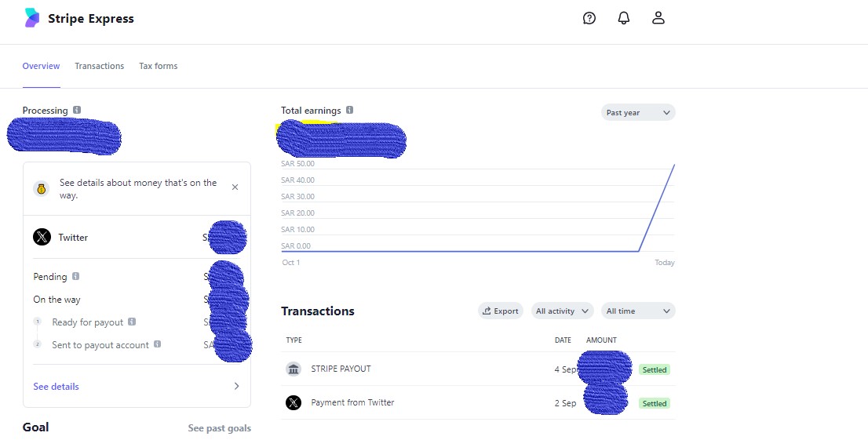Open the notifications bell icon
This screenshot has width=868, height=440.
(624, 18)
